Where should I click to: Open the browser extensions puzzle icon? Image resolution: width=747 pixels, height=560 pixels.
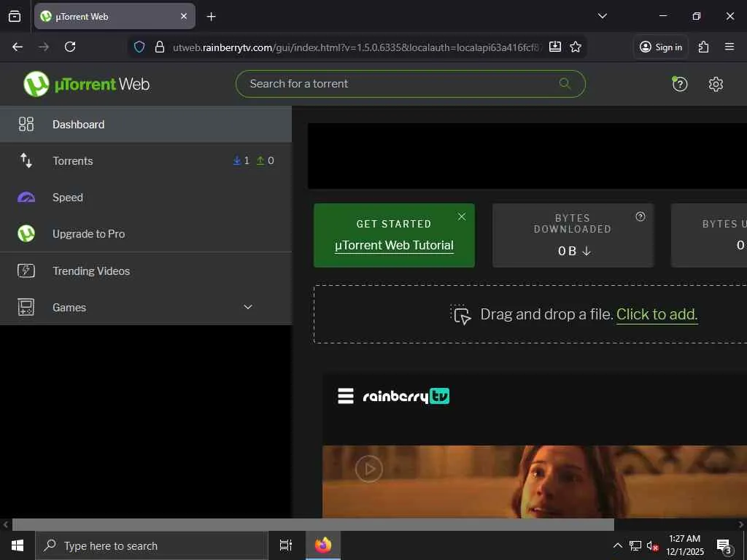pos(703,47)
